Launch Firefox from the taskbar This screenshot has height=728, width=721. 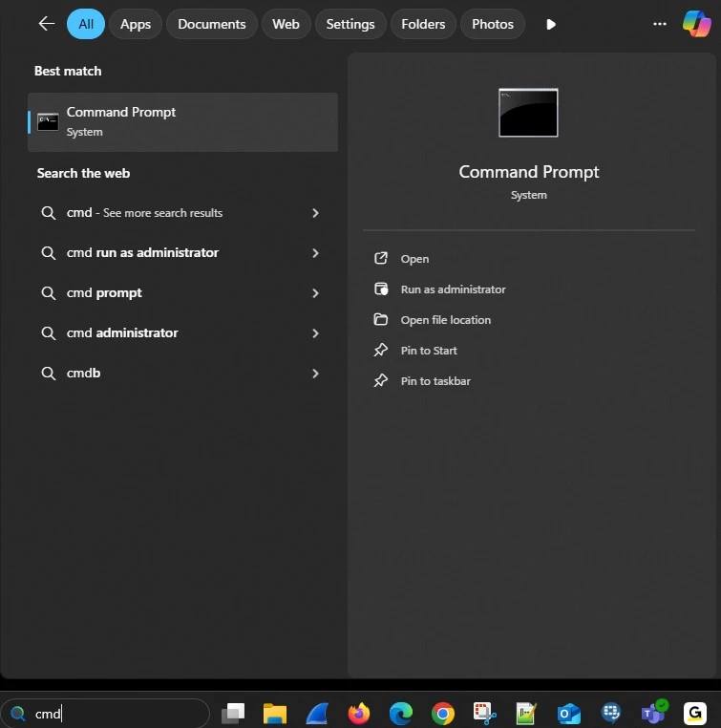[x=359, y=713]
